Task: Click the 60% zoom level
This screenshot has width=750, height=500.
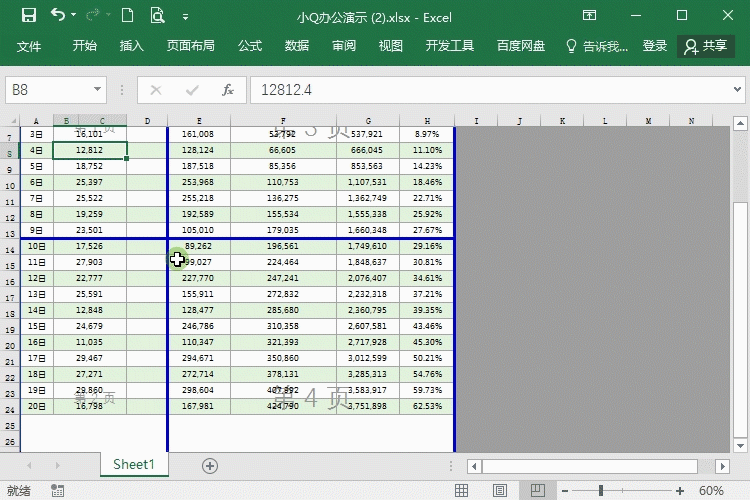Action: [x=711, y=490]
